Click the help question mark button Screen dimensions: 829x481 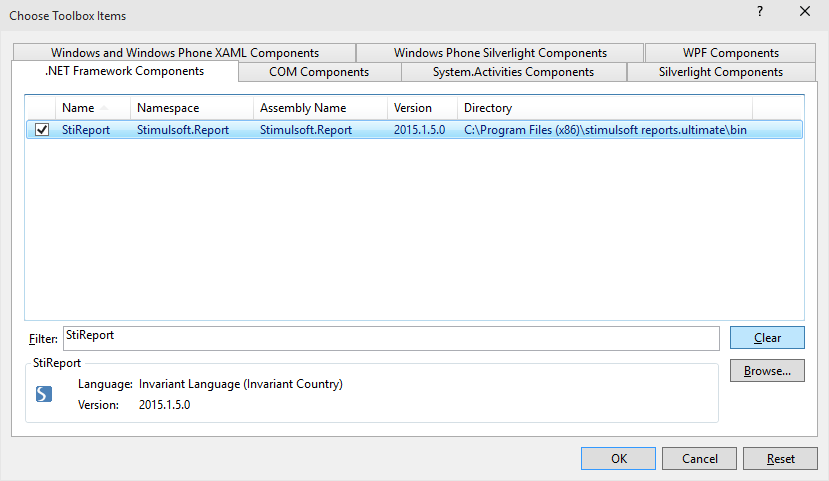(x=759, y=12)
